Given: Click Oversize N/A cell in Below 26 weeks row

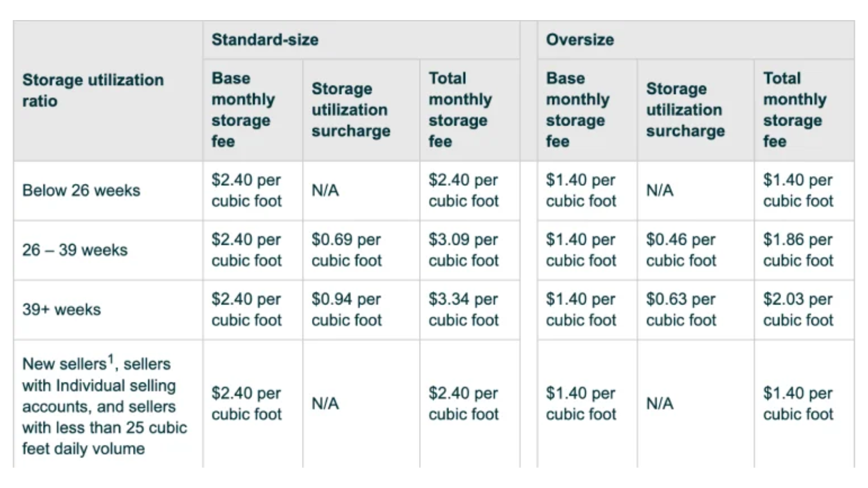Looking at the screenshot, I should tap(660, 191).
